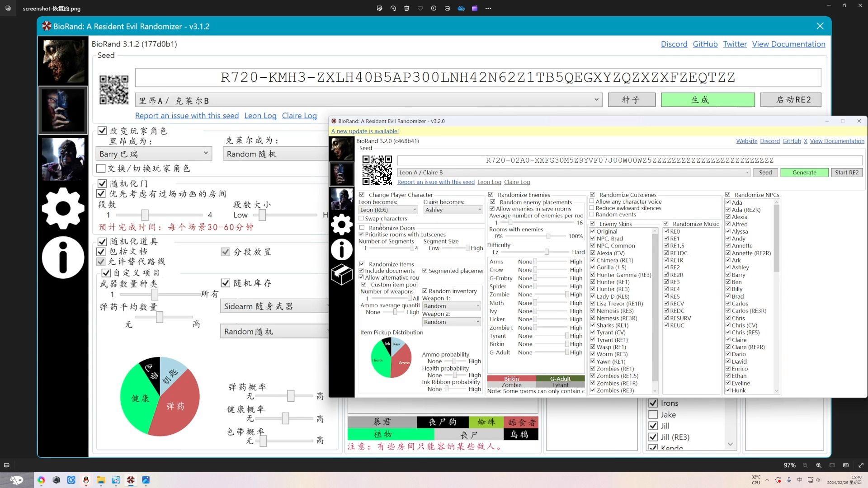Click the 'Start RE2' button
The image size is (868, 488).
847,173
